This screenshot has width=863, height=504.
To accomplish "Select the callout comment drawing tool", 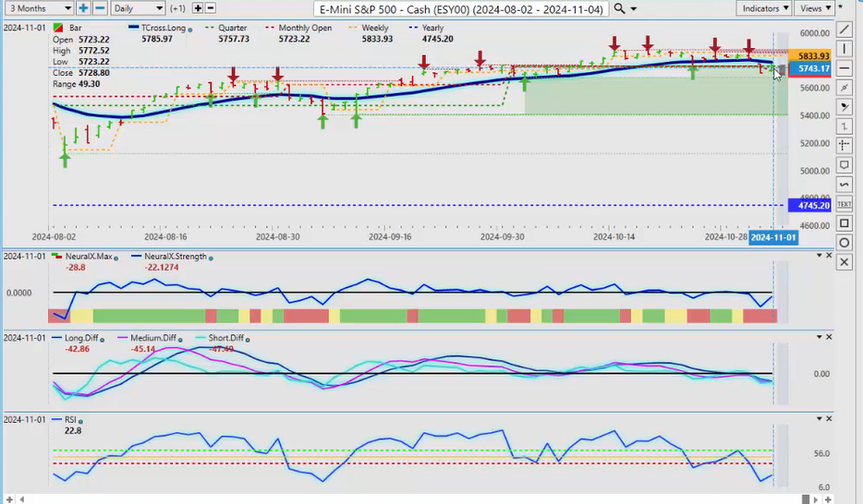I will (x=844, y=165).
